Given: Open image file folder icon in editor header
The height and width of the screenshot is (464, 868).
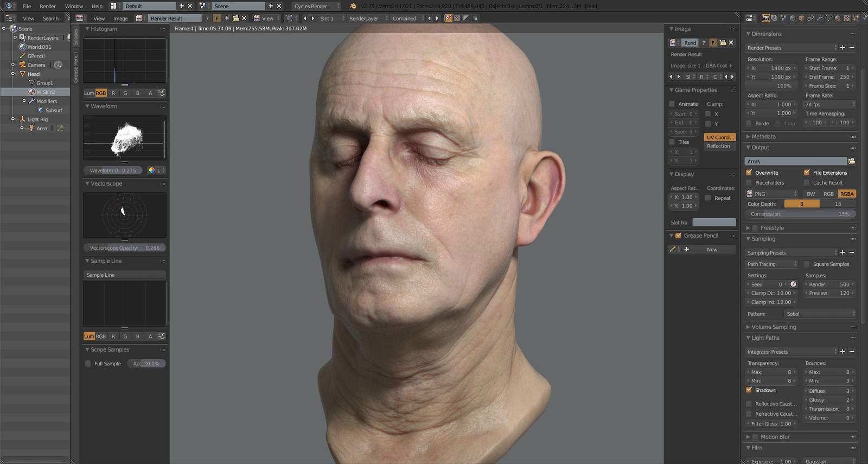Looking at the screenshot, I should point(235,18).
